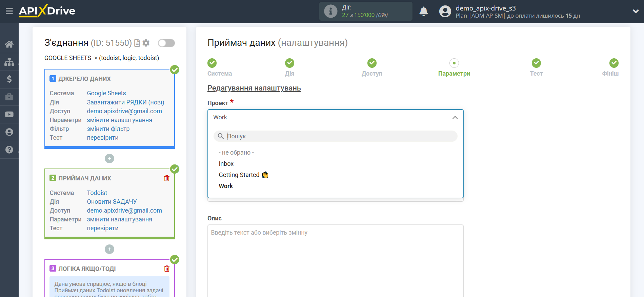This screenshot has height=297, width=644.
Task: Select '- не обрано -' option
Action: point(236,153)
